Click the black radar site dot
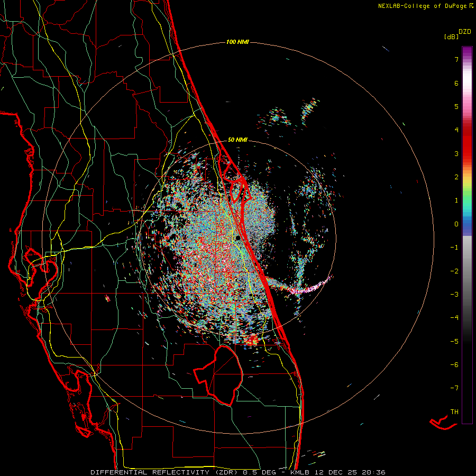Screen dimensions: 476x476 pyautogui.click(x=238, y=238)
